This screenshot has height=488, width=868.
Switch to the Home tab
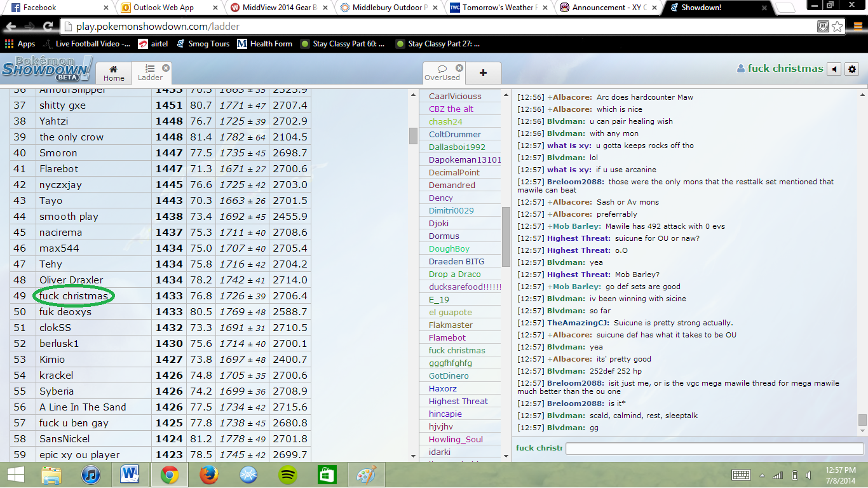tap(114, 73)
